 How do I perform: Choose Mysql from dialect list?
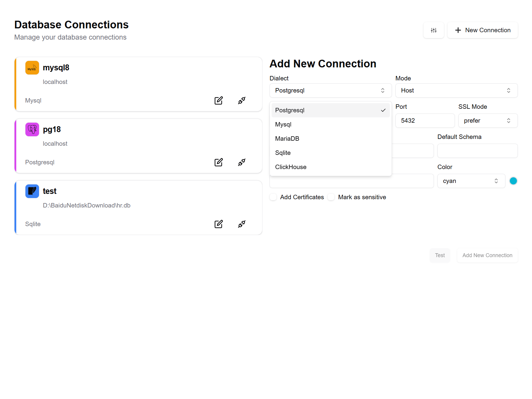click(x=283, y=124)
